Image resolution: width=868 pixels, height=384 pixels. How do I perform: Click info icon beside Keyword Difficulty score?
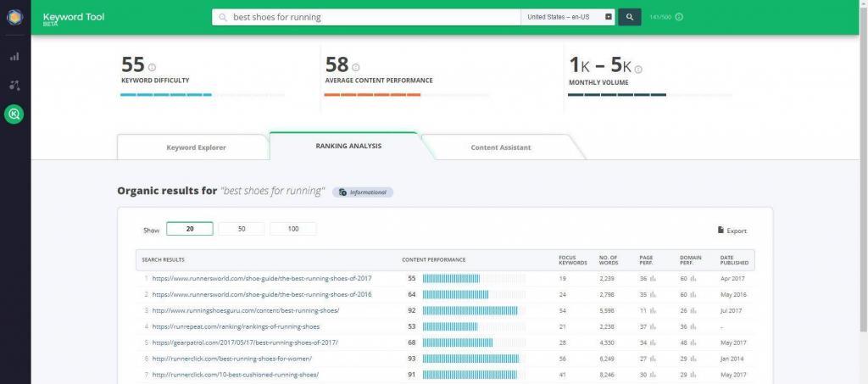coord(152,67)
